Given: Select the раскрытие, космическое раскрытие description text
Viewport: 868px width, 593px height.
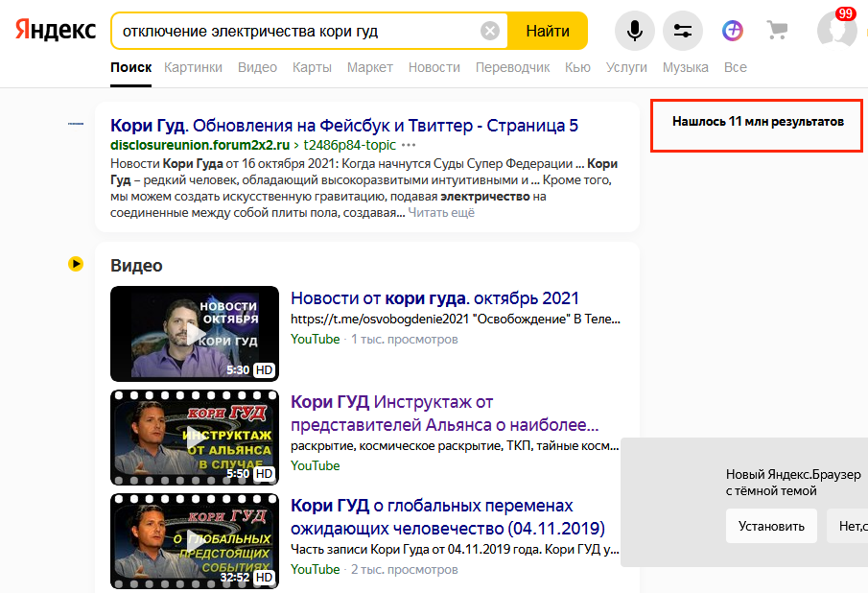Looking at the screenshot, I should [x=455, y=446].
